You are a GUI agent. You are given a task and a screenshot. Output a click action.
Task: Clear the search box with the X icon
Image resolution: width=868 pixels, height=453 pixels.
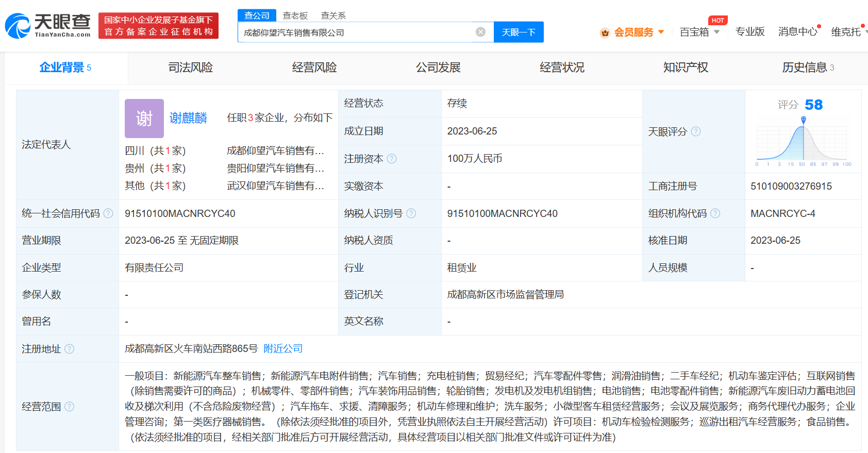click(480, 32)
